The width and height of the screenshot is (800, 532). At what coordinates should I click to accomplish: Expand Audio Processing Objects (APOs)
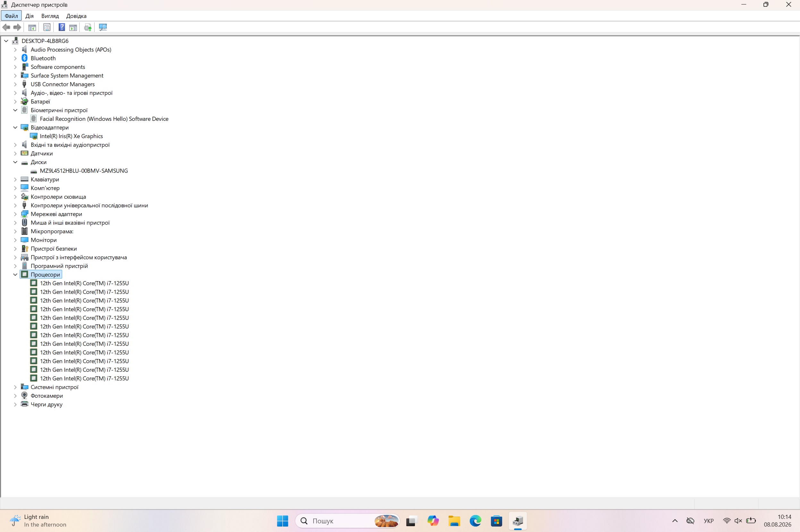15,50
